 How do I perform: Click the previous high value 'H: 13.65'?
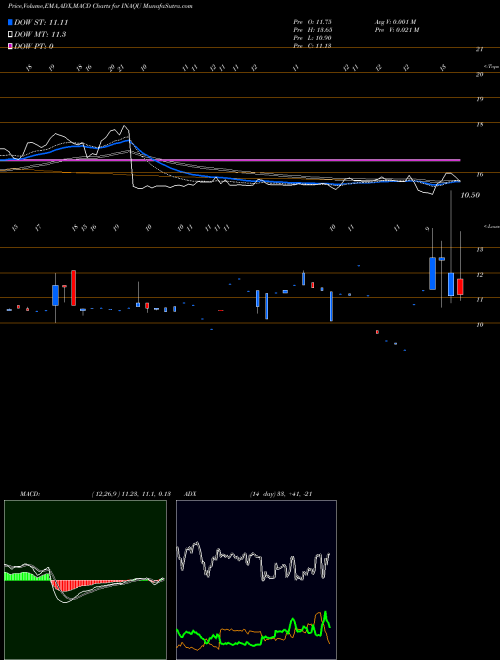coord(321,30)
